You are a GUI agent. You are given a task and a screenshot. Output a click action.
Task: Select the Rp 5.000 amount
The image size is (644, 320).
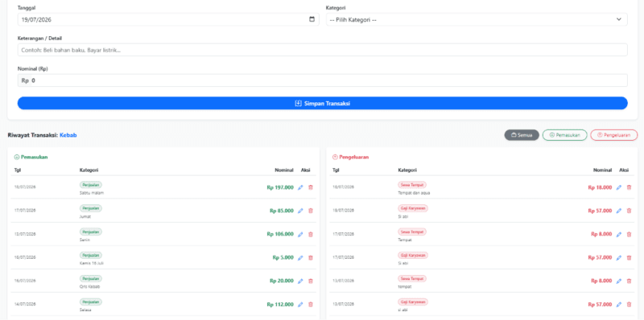coord(283,257)
